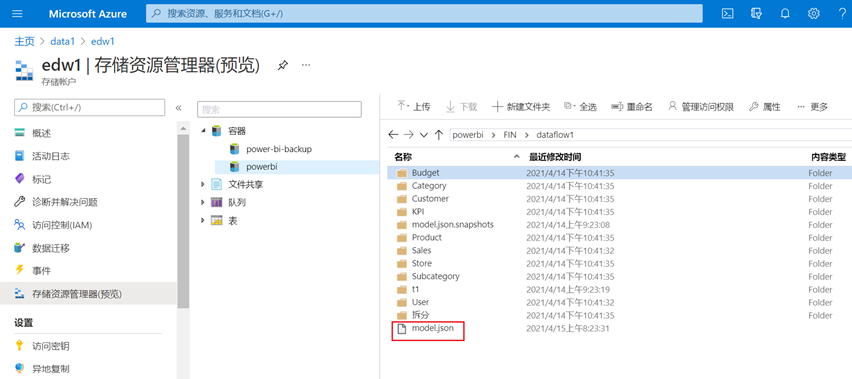Sort by the 名称 column header

[x=403, y=157]
